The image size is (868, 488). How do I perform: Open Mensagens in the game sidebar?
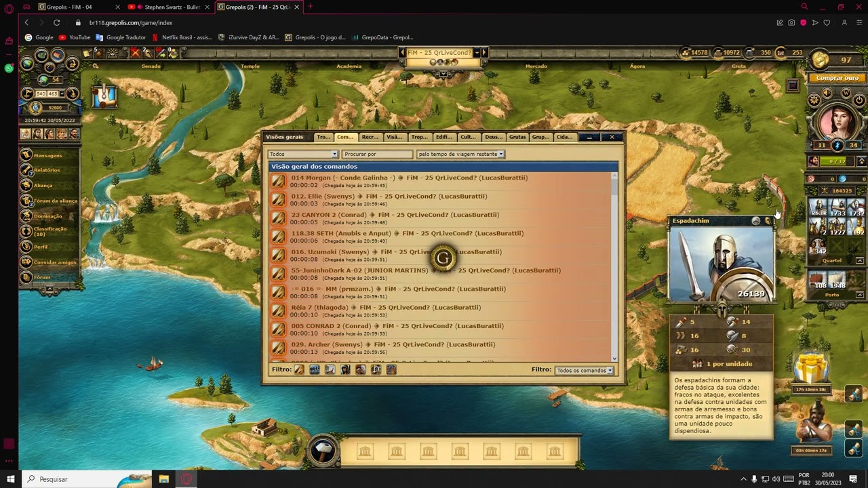coord(48,155)
